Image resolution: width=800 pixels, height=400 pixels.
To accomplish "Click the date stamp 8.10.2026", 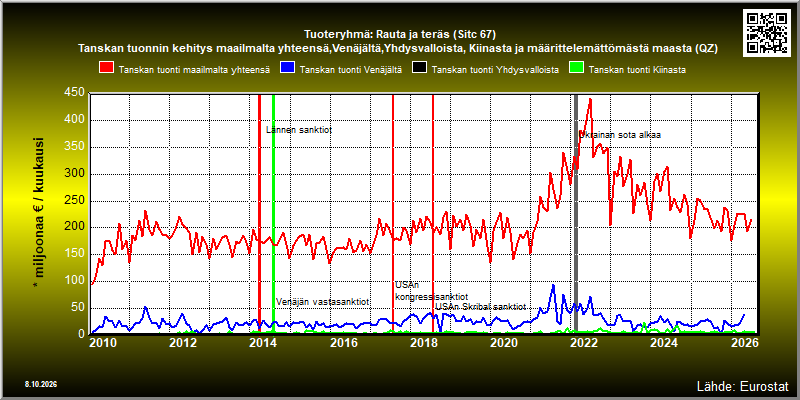I will click(x=40, y=383).
